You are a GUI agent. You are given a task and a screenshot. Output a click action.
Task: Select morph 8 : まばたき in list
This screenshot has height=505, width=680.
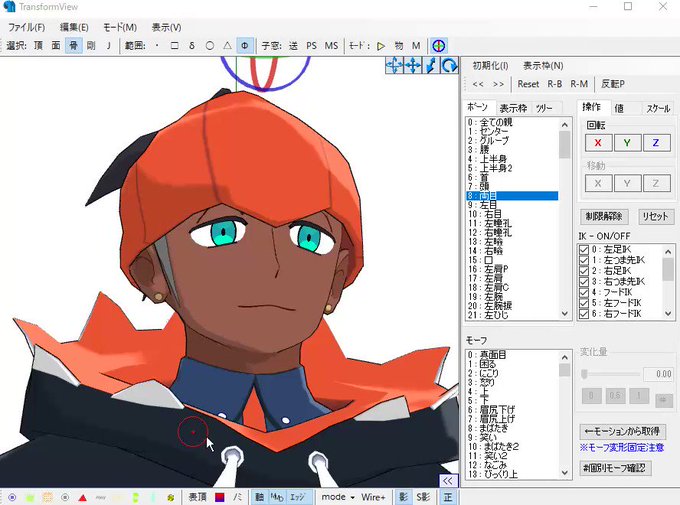click(512, 428)
